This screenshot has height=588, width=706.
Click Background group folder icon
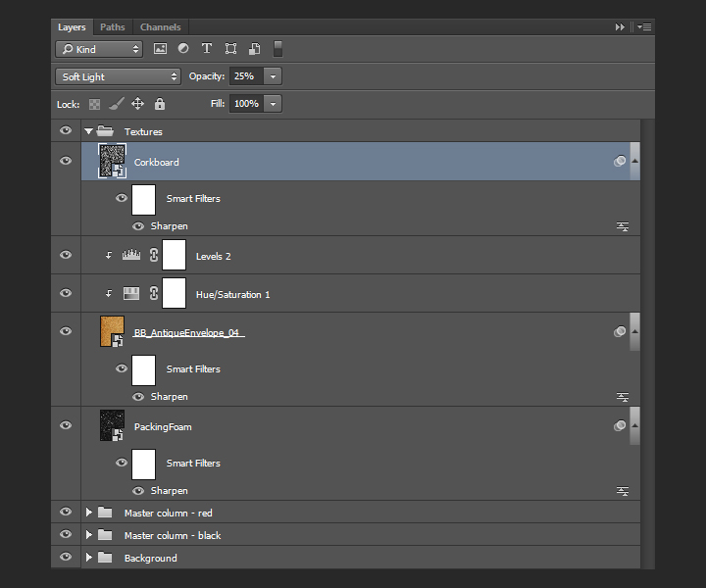[x=105, y=558]
